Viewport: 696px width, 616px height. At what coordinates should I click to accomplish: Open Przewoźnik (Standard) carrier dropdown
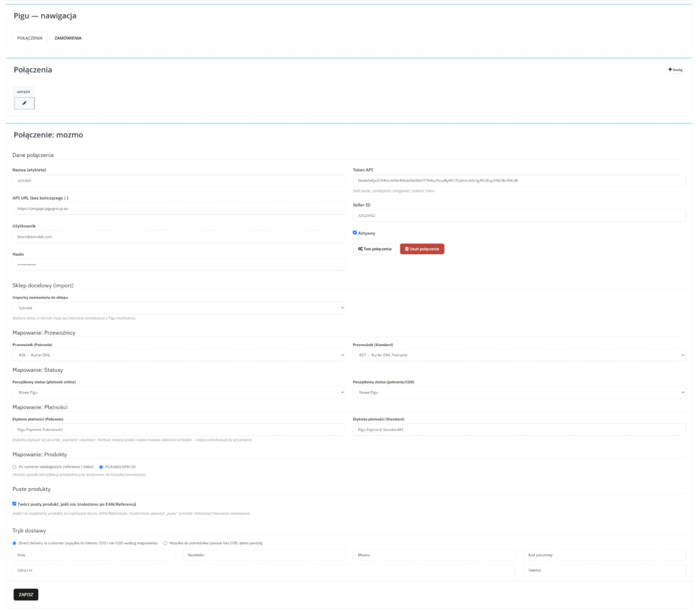coord(519,355)
